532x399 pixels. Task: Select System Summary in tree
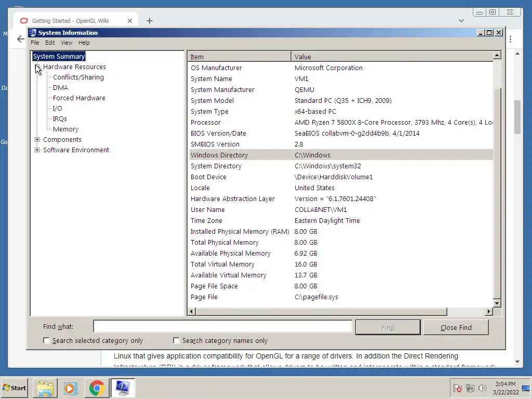(59, 56)
